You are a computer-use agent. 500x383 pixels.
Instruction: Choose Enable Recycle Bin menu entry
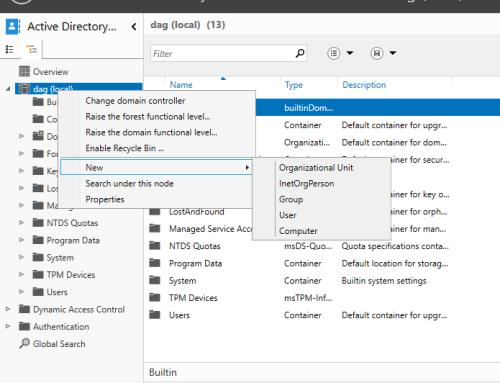click(124, 148)
